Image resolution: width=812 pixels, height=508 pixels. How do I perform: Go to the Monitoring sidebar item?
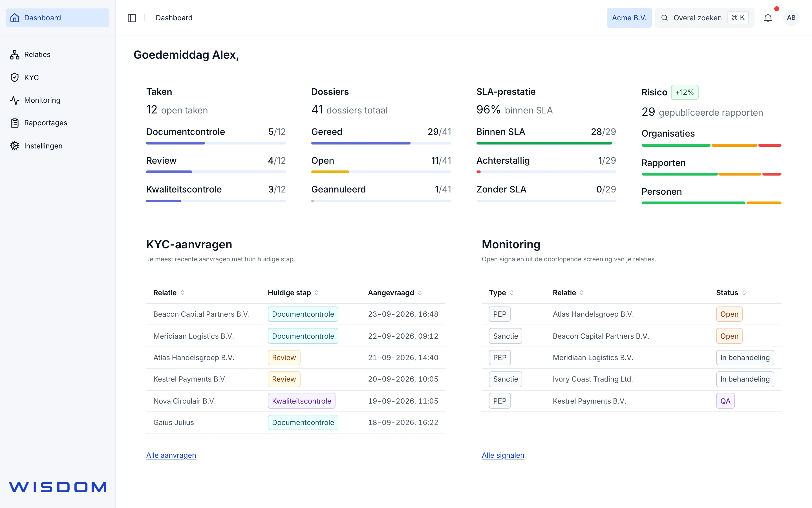point(58,100)
